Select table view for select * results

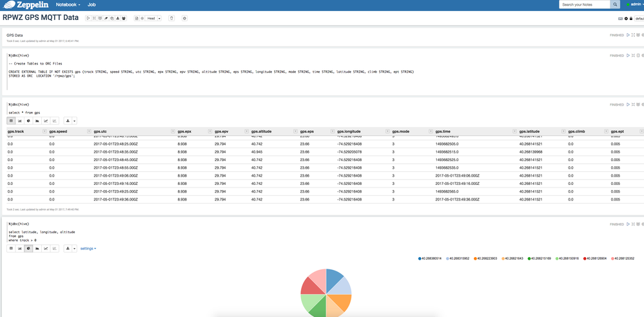11,120
